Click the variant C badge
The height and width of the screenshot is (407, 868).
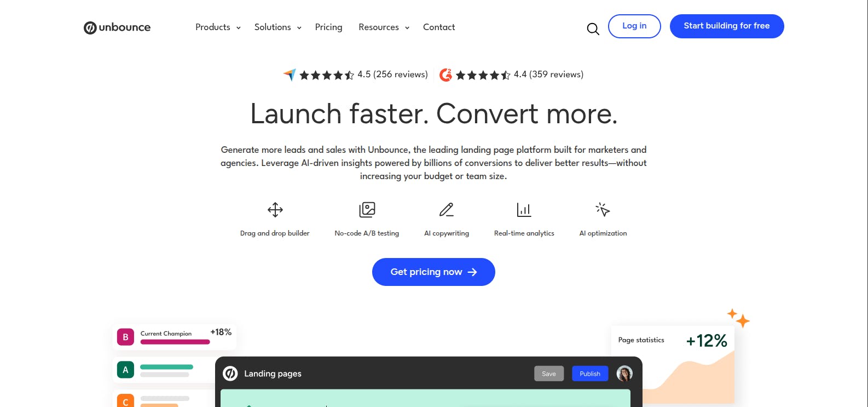pos(125,400)
